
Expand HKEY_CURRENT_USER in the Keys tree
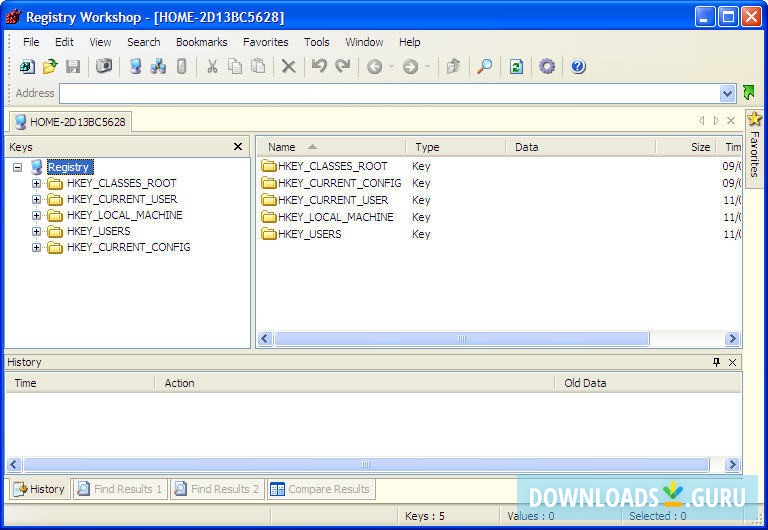pyautogui.click(x=36, y=199)
